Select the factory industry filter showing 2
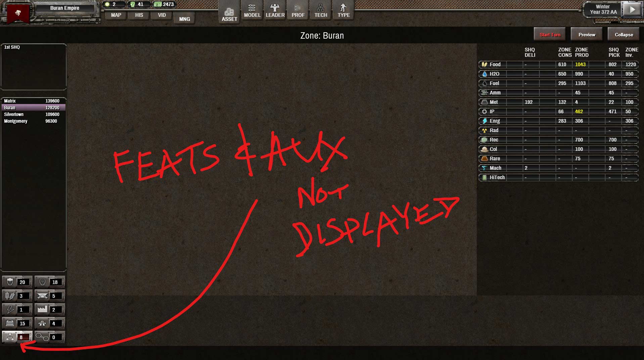 click(50, 310)
